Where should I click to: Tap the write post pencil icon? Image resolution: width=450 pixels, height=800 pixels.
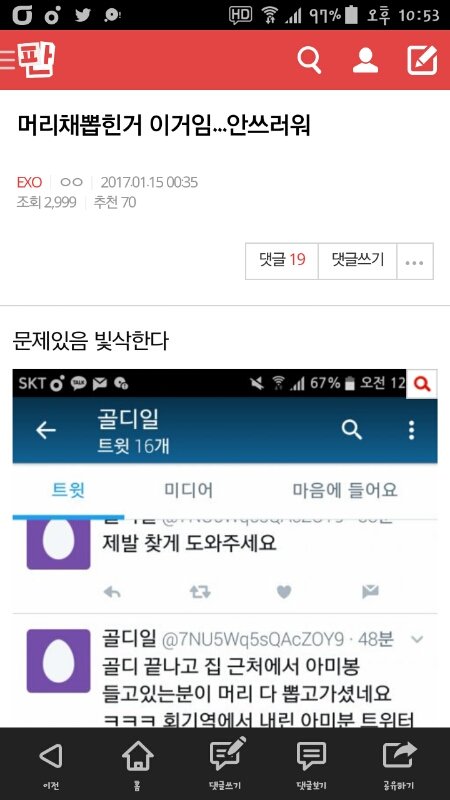click(422, 60)
